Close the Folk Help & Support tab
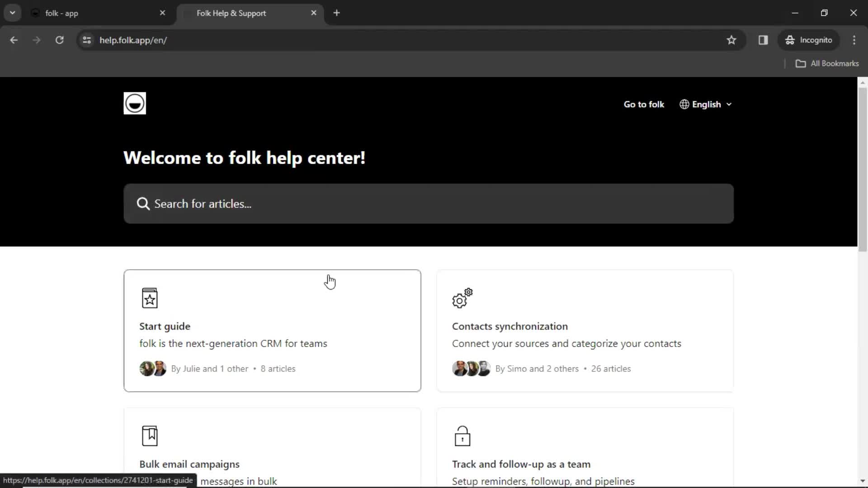 click(x=314, y=13)
